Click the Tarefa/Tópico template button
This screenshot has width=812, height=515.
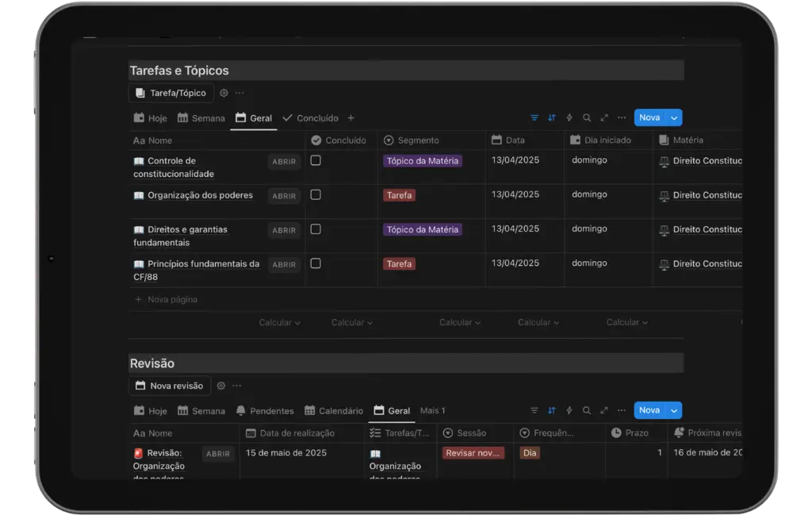click(171, 93)
